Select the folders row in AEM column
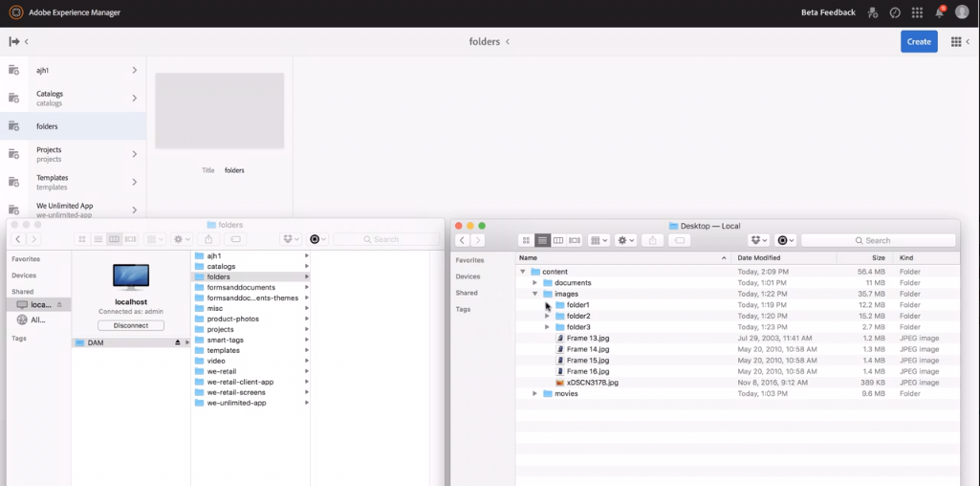Screen dimensions: 980x486 coord(73,126)
